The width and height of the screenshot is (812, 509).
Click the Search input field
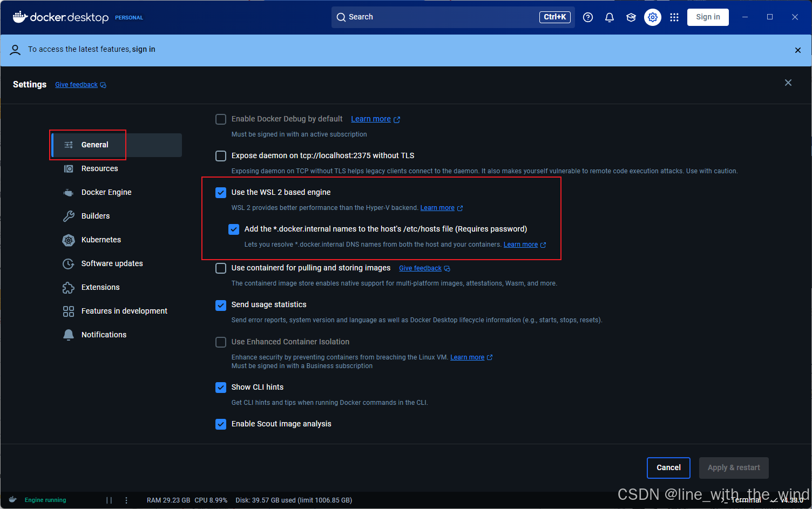pyautogui.click(x=453, y=17)
